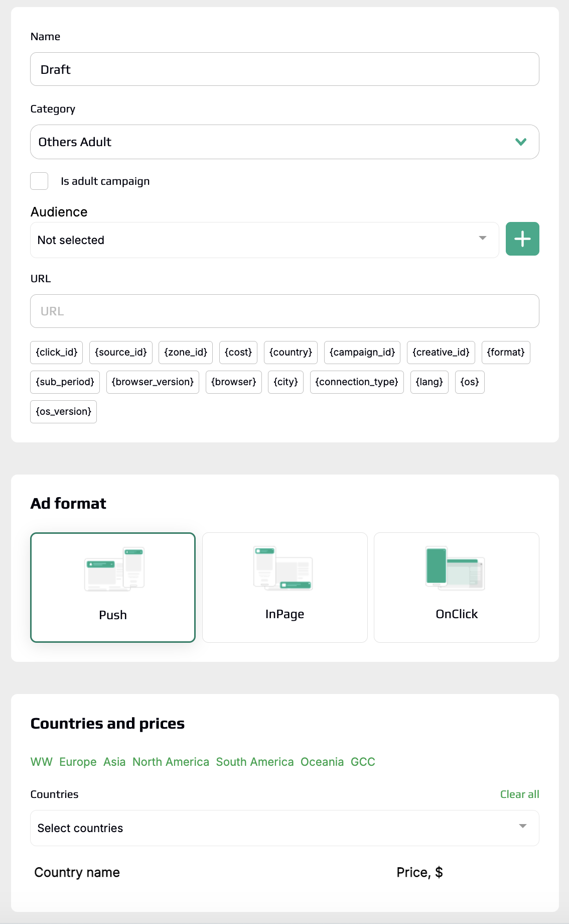Insert the {campaign_id} macro tag
The height and width of the screenshot is (924, 569).
coord(362,353)
